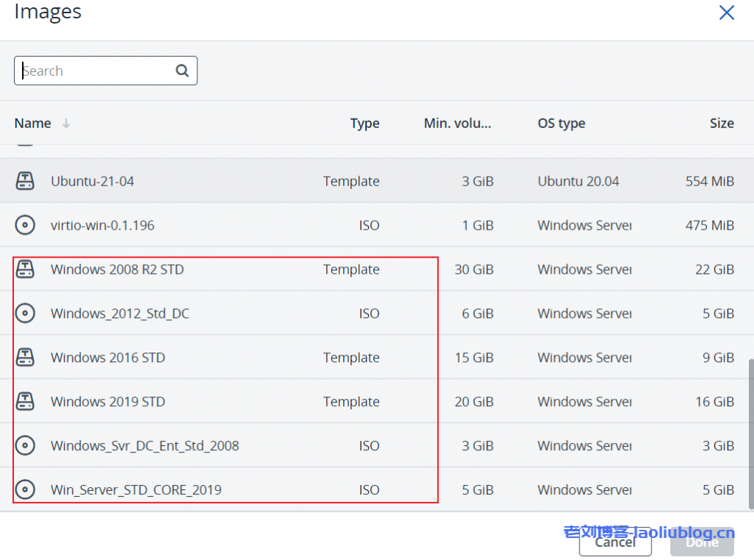Focus the Search input field
Viewport: 754px width, 560px height.
96,71
